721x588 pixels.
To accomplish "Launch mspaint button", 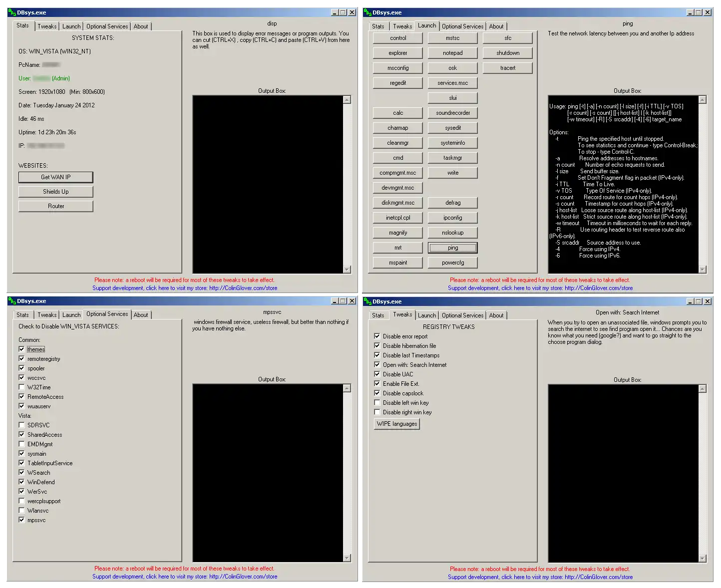I will [398, 263].
